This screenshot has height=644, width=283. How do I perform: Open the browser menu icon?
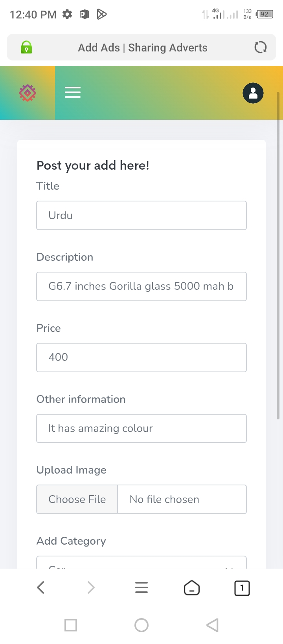(x=141, y=587)
